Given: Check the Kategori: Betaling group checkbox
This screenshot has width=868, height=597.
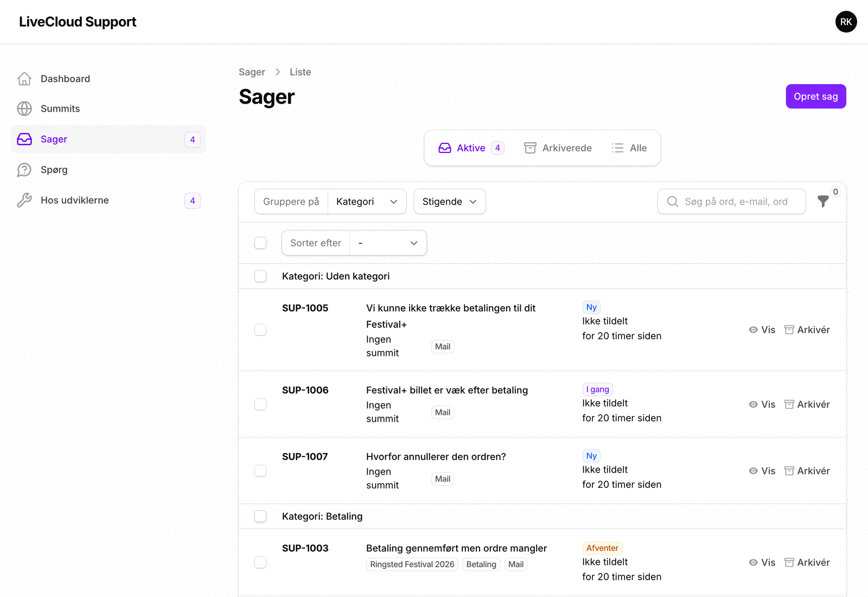Looking at the screenshot, I should pyautogui.click(x=260, y=517).
